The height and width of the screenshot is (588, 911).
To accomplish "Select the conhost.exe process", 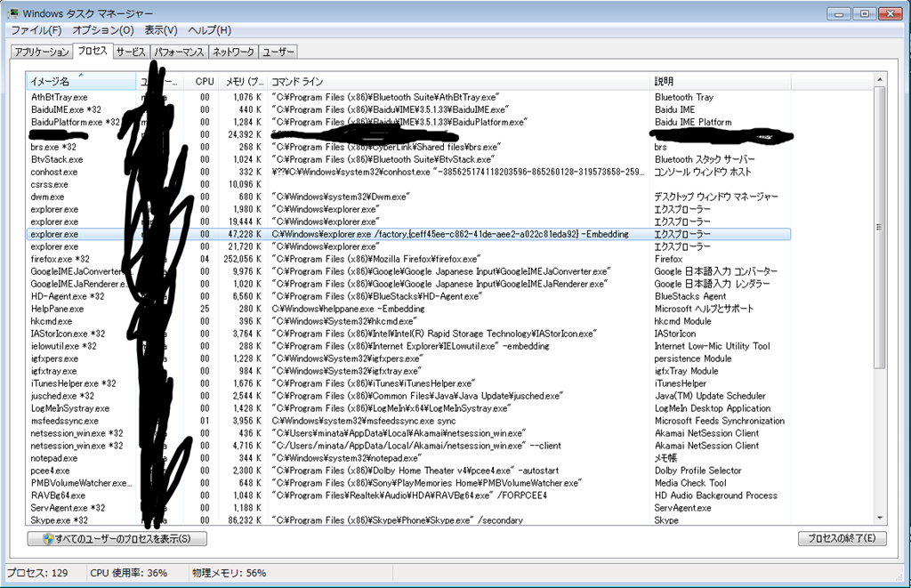I will coord(408,172).
